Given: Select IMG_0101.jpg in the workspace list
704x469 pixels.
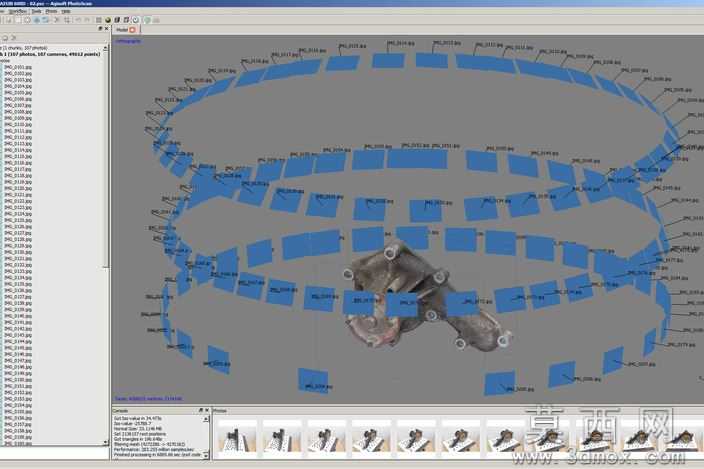Looking at the screenshot, I should [18, 67].
